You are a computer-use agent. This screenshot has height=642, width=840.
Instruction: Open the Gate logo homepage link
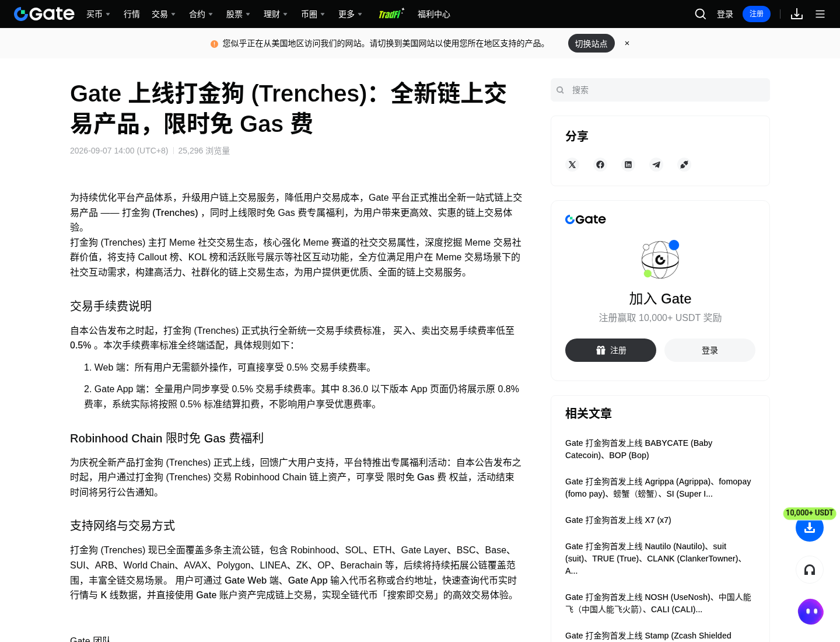pyautogui.click(x=44, y=14)
